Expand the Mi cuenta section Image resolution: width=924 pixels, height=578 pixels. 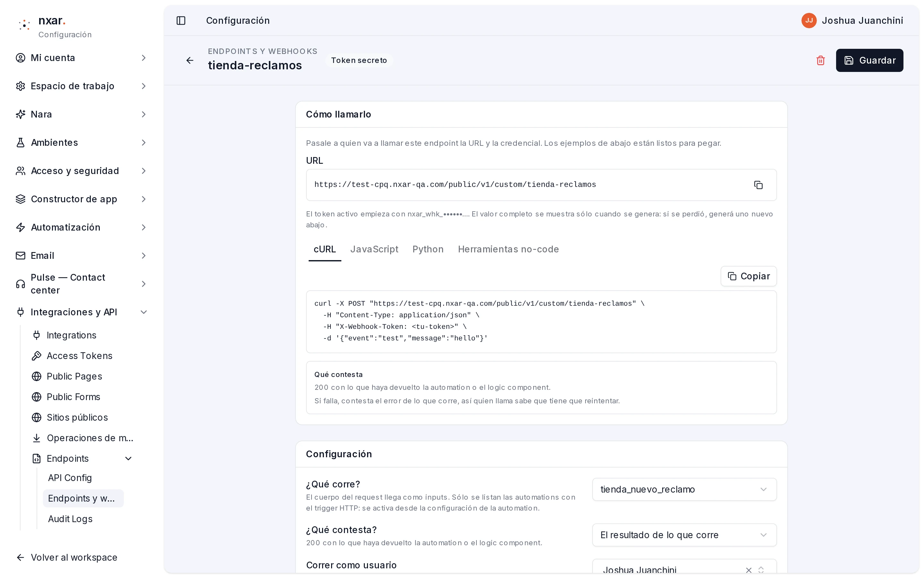[x=81, y=58]
